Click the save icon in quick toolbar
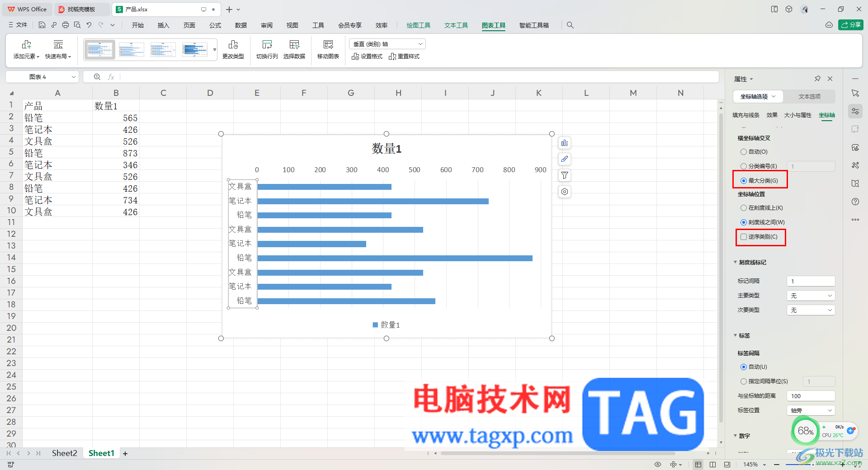The height and width of the screenshot is (470, 868). click(42, 25)
